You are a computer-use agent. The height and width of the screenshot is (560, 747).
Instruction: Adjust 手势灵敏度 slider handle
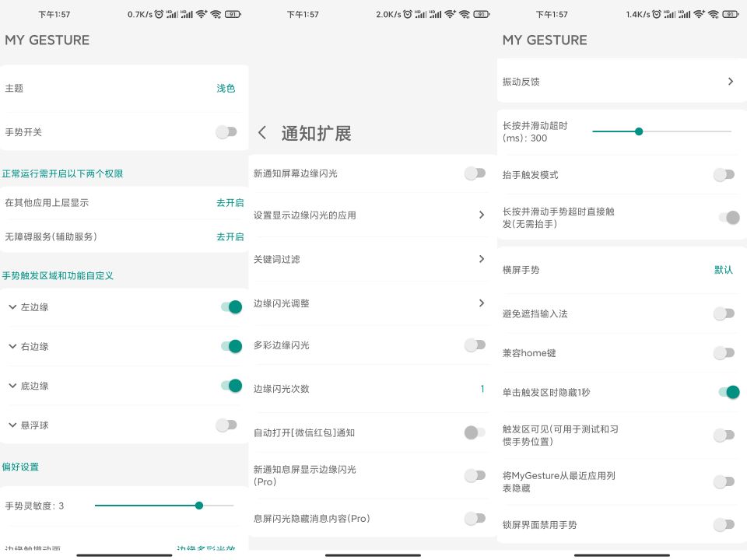[x=199, y=506]
